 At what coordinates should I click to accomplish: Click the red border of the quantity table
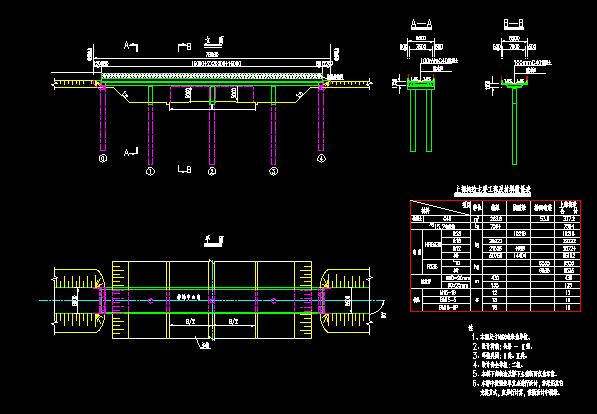coord(495,200)
